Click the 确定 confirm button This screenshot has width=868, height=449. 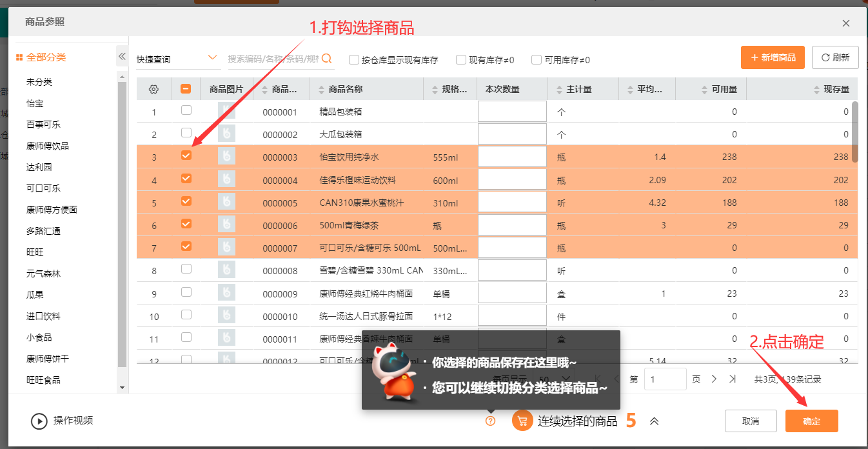click(811, 421)
